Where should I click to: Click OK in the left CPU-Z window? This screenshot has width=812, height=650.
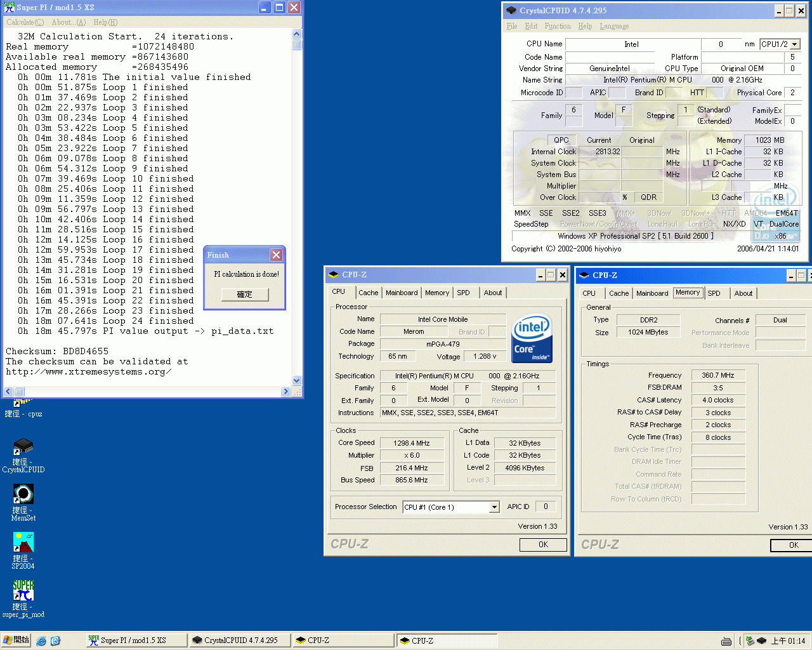coord(543,545)
